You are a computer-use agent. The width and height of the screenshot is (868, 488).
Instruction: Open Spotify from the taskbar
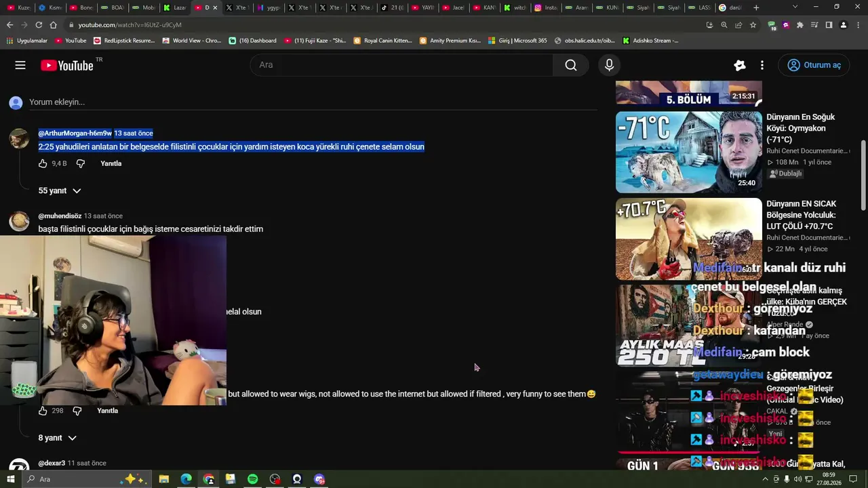point(252,479)
